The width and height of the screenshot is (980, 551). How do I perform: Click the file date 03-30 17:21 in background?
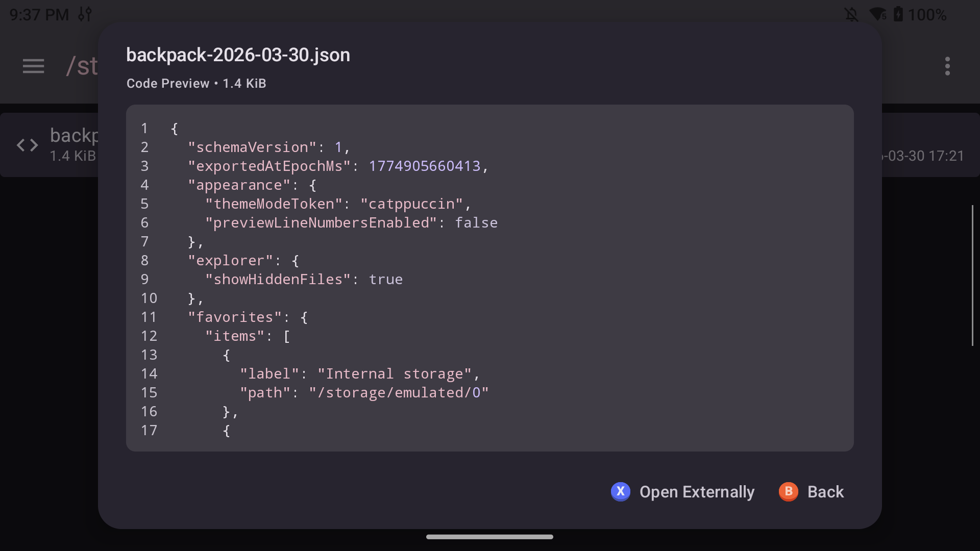923,156
